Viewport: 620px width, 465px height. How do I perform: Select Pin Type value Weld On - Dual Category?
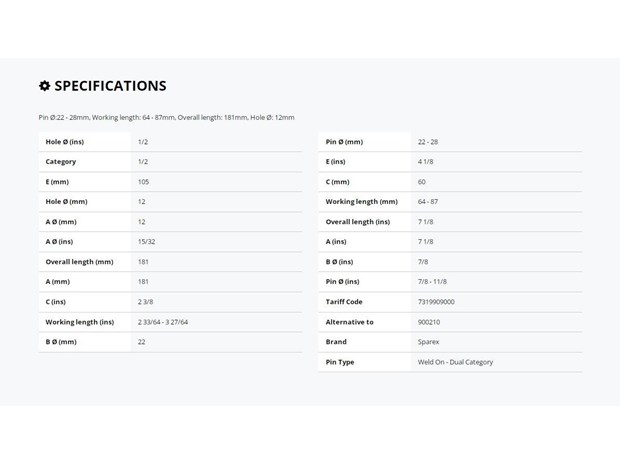[456, 362]
